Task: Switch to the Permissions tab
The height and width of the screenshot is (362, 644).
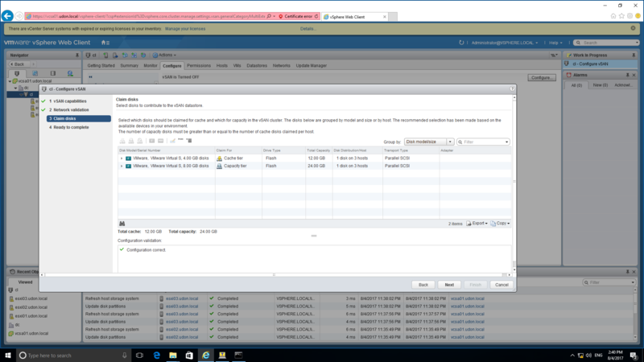Action: point(199,66)
